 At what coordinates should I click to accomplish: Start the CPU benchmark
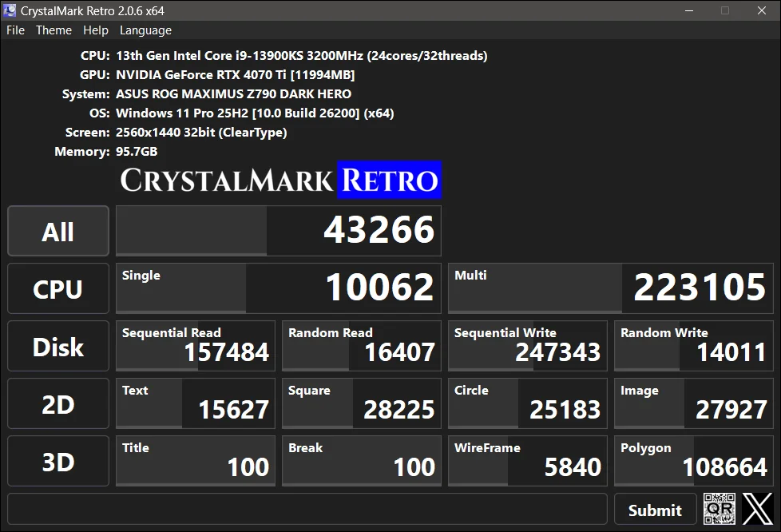tap(58, 289)
